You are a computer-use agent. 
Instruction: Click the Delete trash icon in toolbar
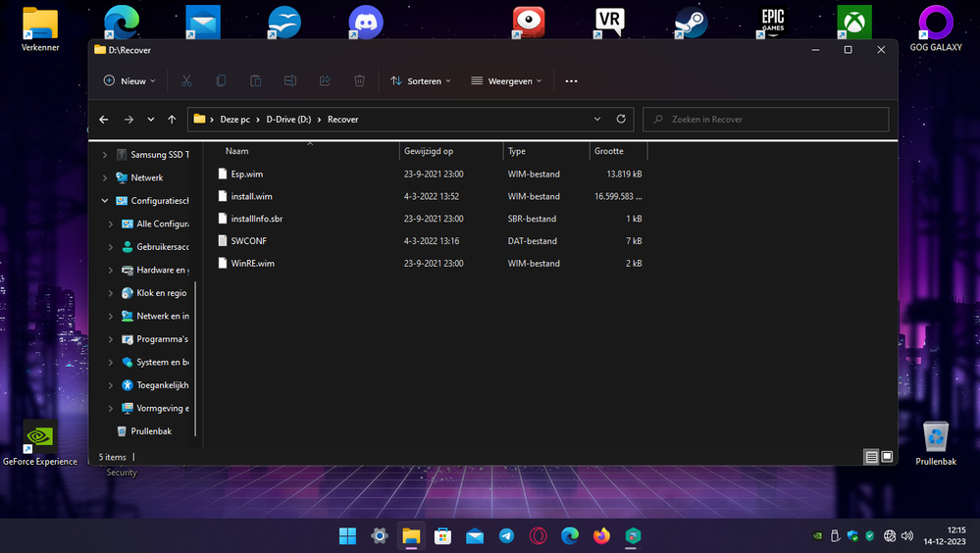[x=359, y=81]
